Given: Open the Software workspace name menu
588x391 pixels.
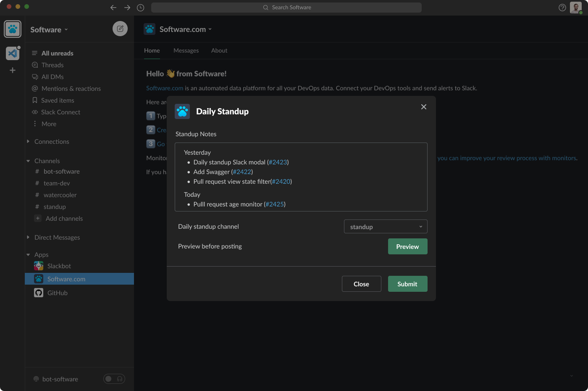Looking at the screenshot, I should 49,29.
